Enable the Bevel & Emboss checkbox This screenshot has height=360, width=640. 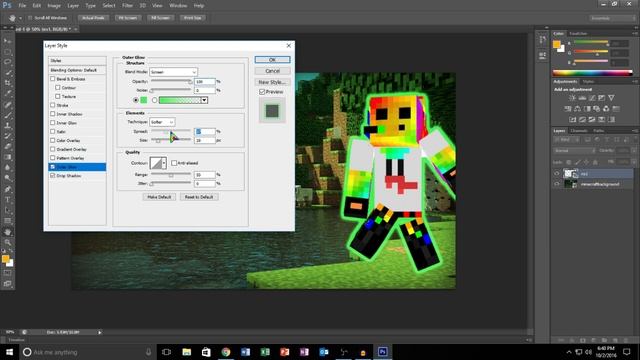52,78
